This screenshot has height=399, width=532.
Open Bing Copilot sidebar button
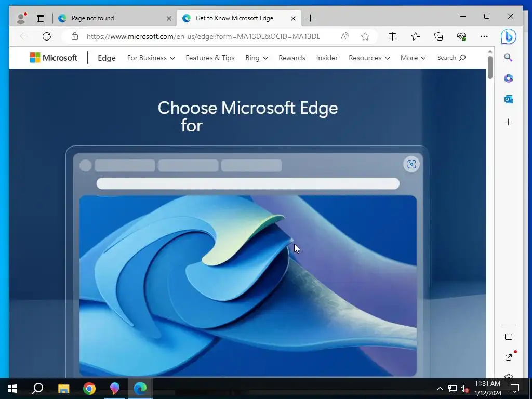pyautogui.click(x=508, y=37)
